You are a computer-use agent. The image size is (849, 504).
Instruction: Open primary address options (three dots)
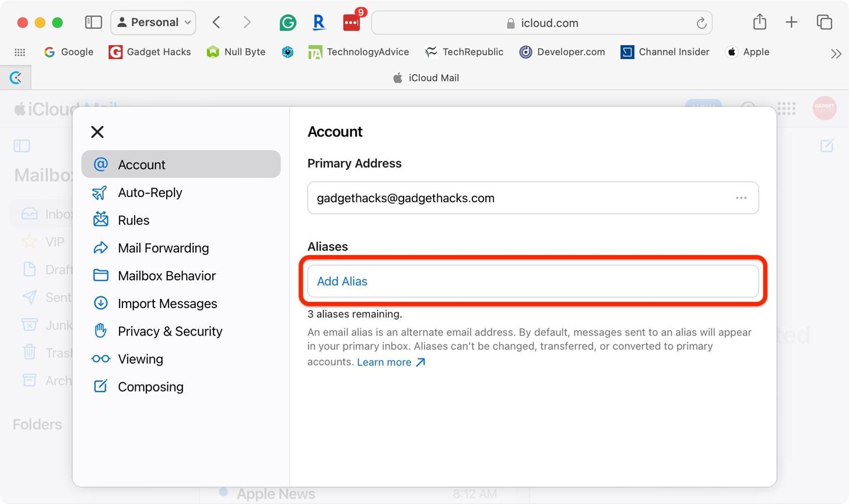click(x=741, y=198)
